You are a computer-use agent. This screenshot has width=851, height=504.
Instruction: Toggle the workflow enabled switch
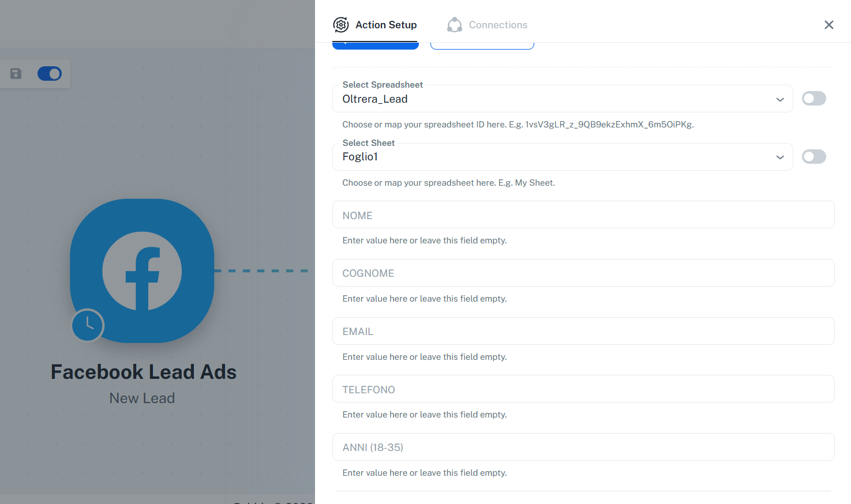click(50, 74)
